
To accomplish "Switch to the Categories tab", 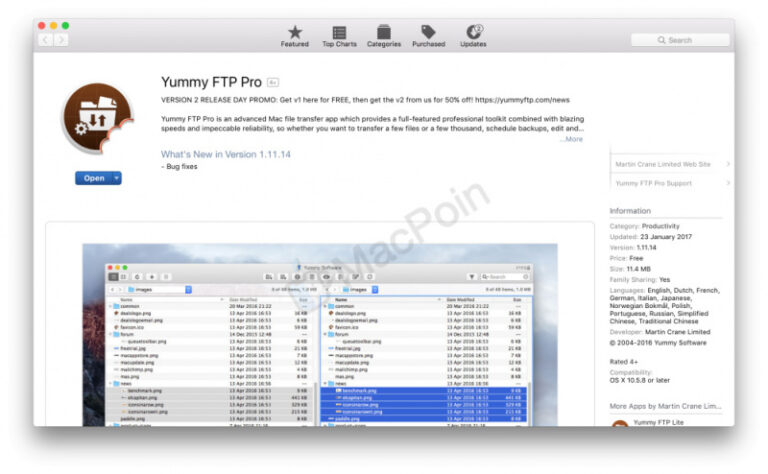I will point(383,36).
